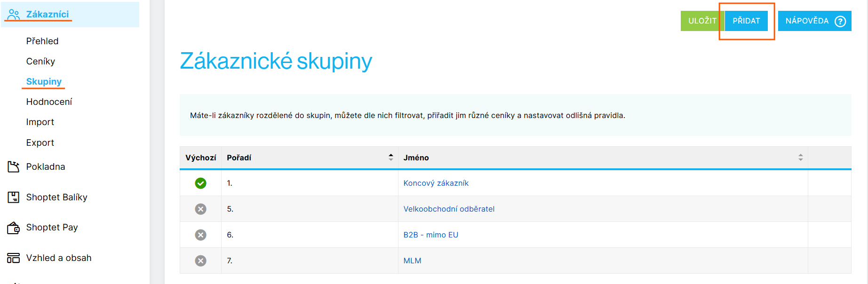868x284 pixels.
Task: Open Koncový zákazník group link
Action: [436, 183]
